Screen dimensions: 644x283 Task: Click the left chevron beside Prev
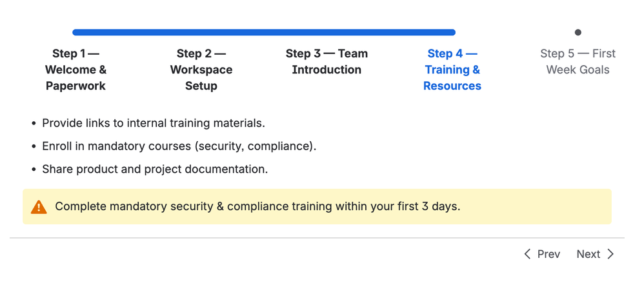[x=527, y=254]
